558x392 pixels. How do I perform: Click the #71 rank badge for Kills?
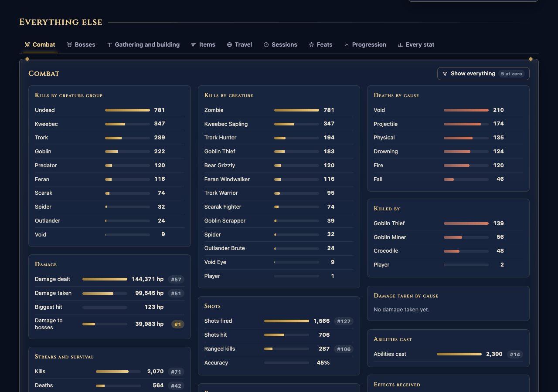tap(176, 372)
